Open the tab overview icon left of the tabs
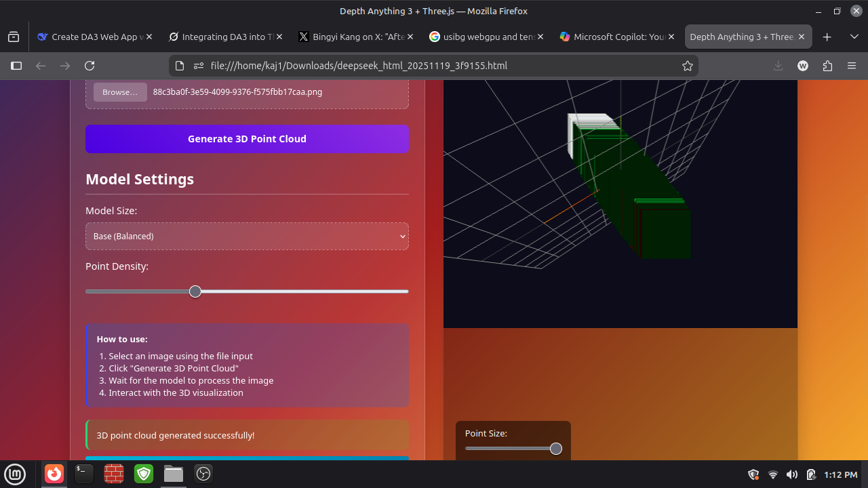Viewport: 868px width, 488px height. (14, 37)
